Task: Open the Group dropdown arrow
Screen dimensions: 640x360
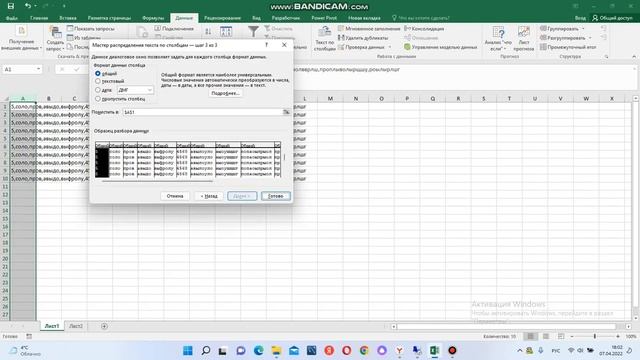Action: coord(583,29)
